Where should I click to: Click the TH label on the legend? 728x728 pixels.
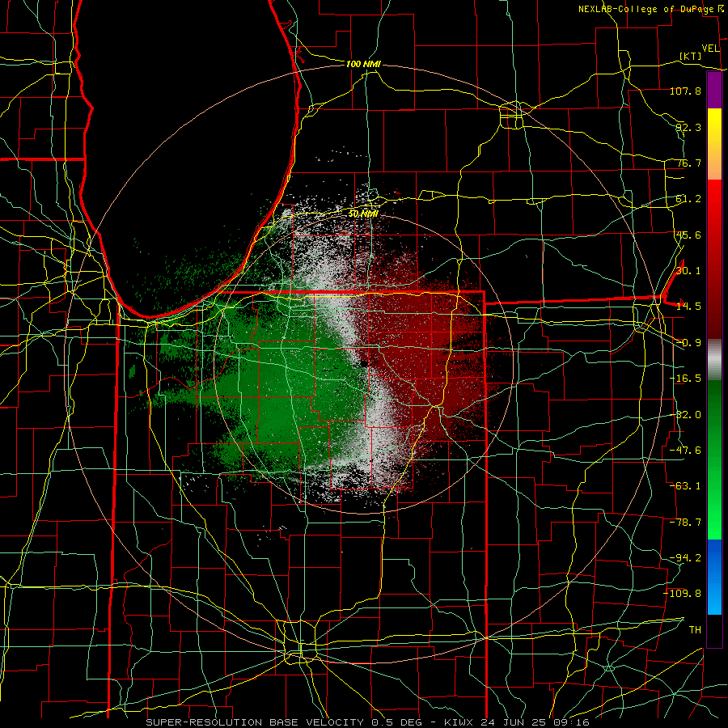pos(695,630)
